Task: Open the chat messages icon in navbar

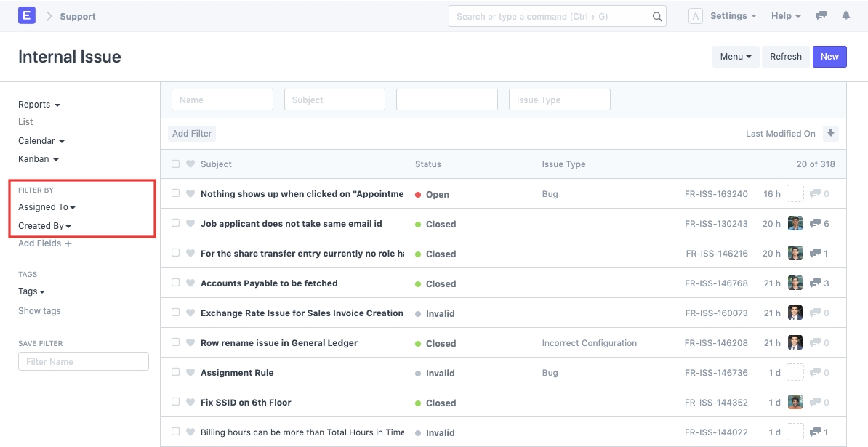Action: pyautogui.click(x=821, y=16)
